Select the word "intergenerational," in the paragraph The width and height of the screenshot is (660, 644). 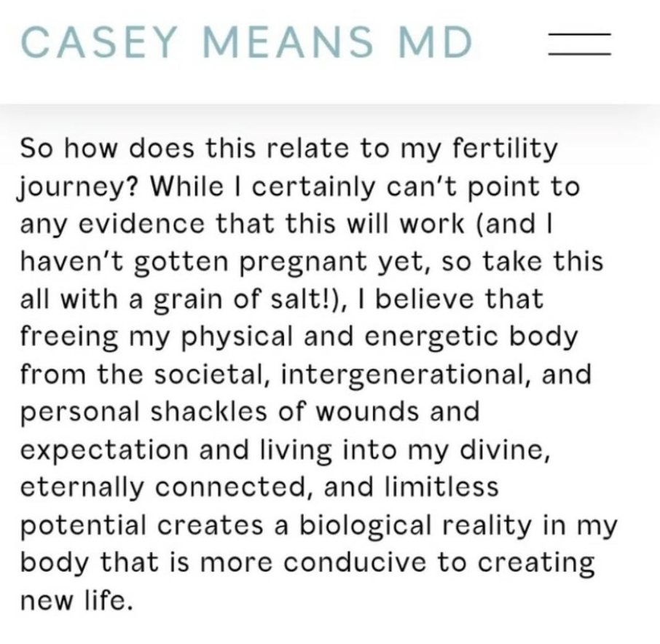click(x=406, y=375)
